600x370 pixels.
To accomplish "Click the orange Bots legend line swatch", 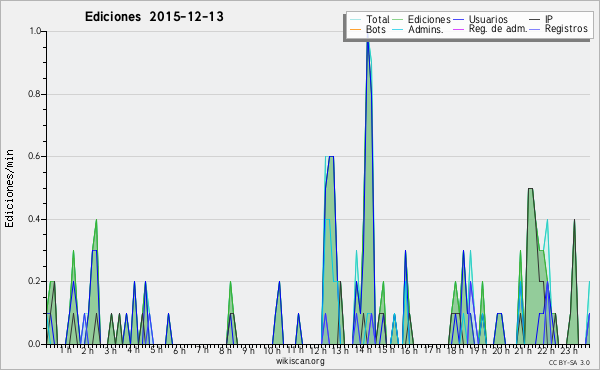I will click(x=355, y=29).
